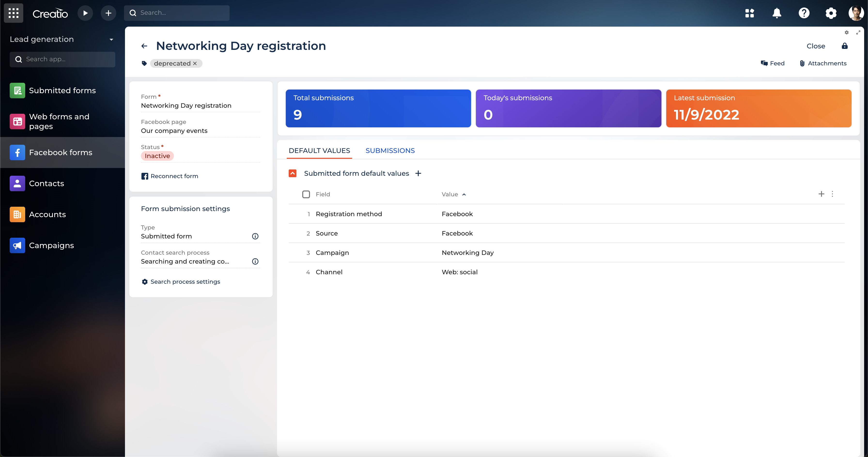This screenshot has width=868, height=457.
Task: Tick the select-all checkbox beside Field header
Action: click(306, 194)
